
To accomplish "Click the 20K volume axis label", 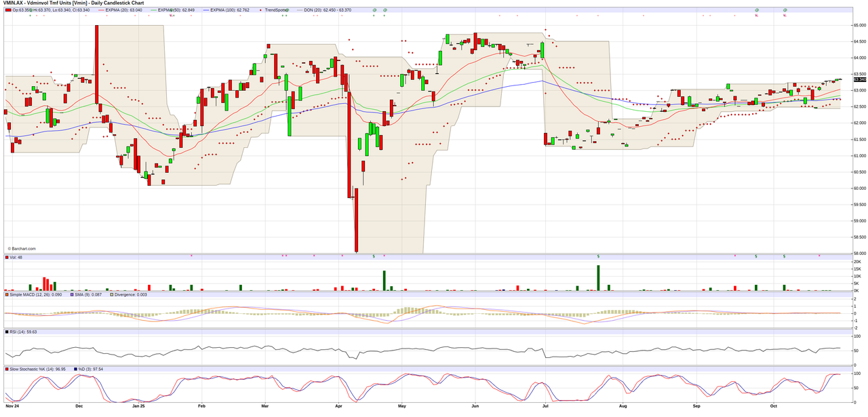I will [x=857, y=262].
